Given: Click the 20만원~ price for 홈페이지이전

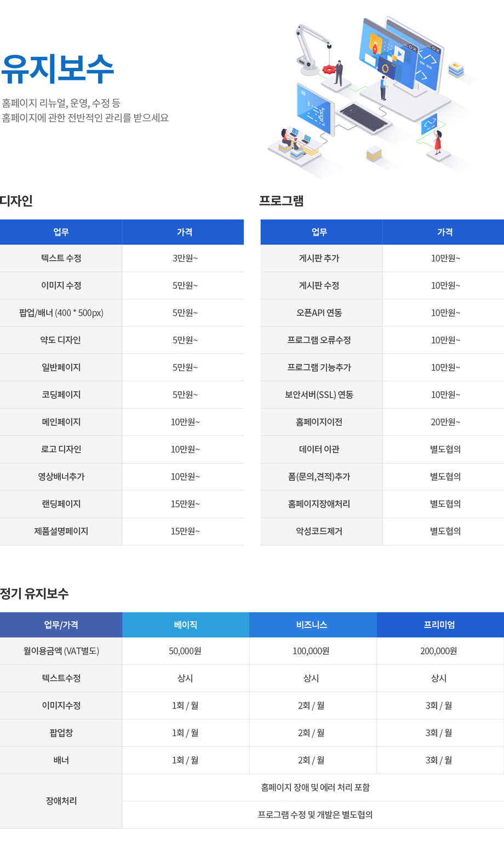Looking at the screenshot, I should point(445,422).
